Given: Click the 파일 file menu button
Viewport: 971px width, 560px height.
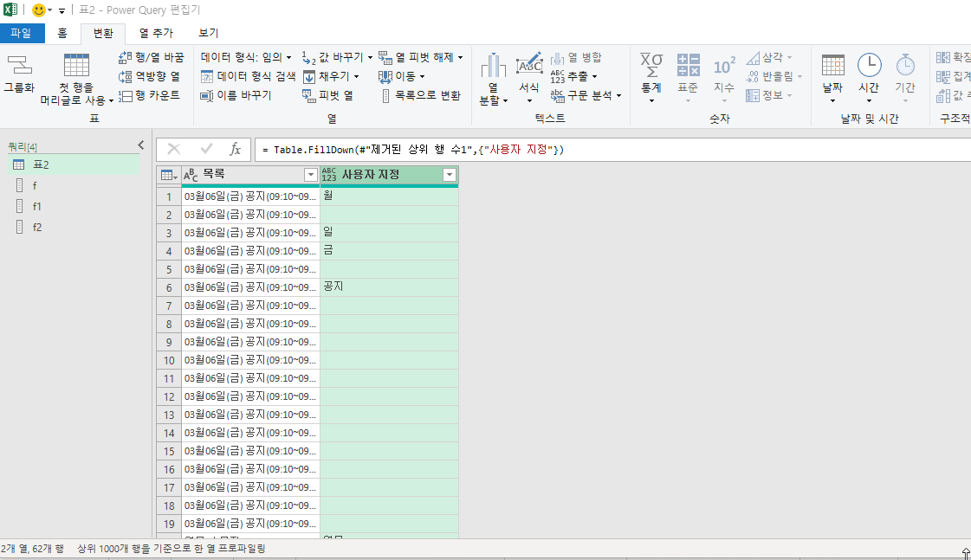Looking at the screenshot, I should click(21, 33).
